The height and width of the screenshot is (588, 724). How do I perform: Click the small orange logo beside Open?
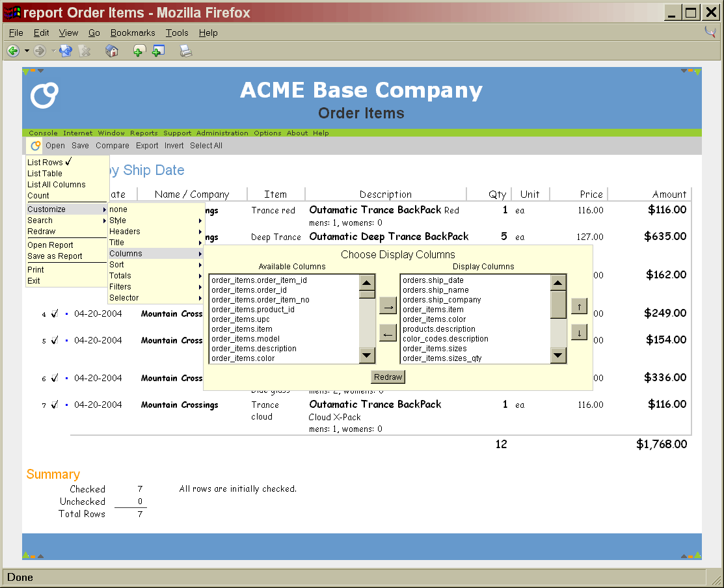(36, 146)
